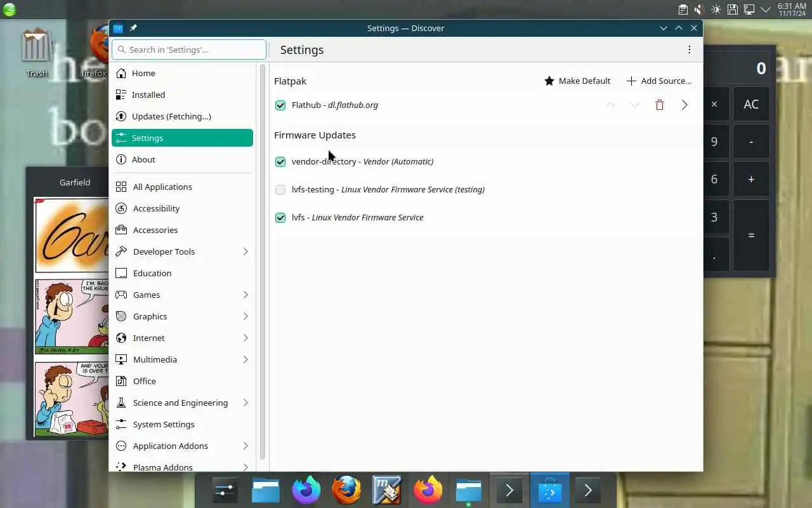
Task: Click the Discover shopping bag in dock
Action: (550, 490)
